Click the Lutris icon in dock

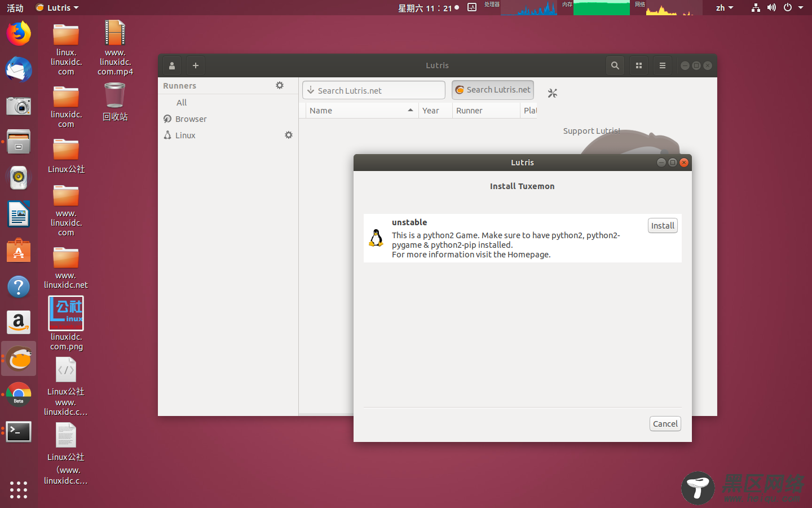[19, 359]
